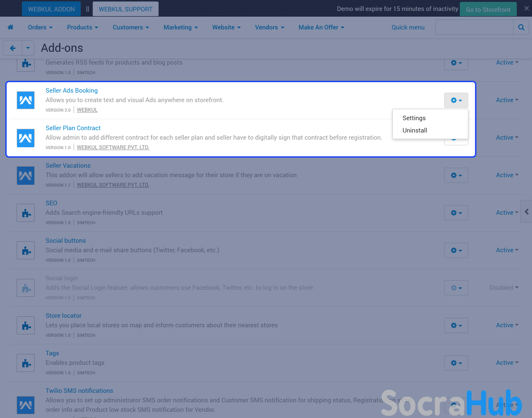Click WEBKUL SOFTWARE PVT. LTD. under Seller Plan Contract
This screenshot has height=418, width=532.
click(113, 147)
